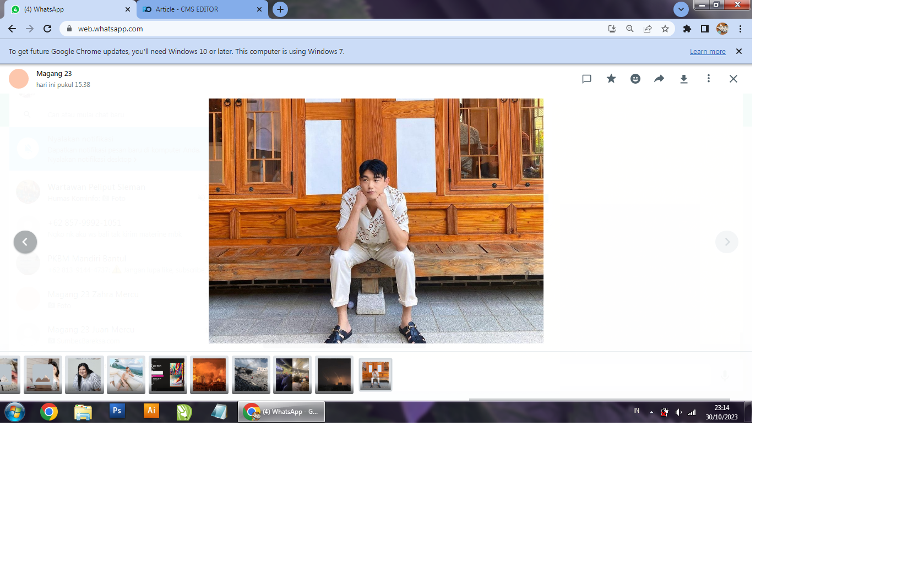Open the thumbnail of woman on beach

(x=126, y=375)
